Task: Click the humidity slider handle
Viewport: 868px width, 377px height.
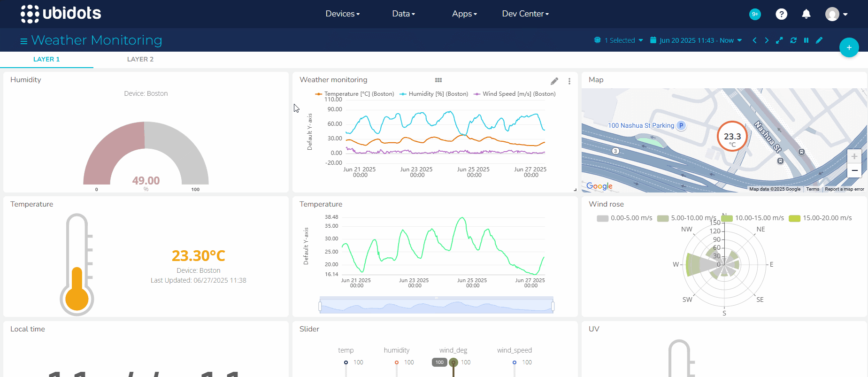Action: click(397, 362)
